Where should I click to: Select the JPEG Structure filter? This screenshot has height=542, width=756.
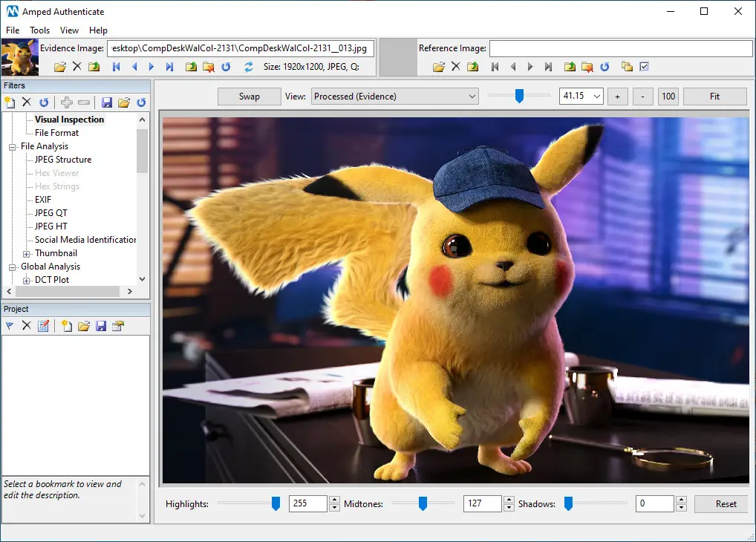coord(63,160)
